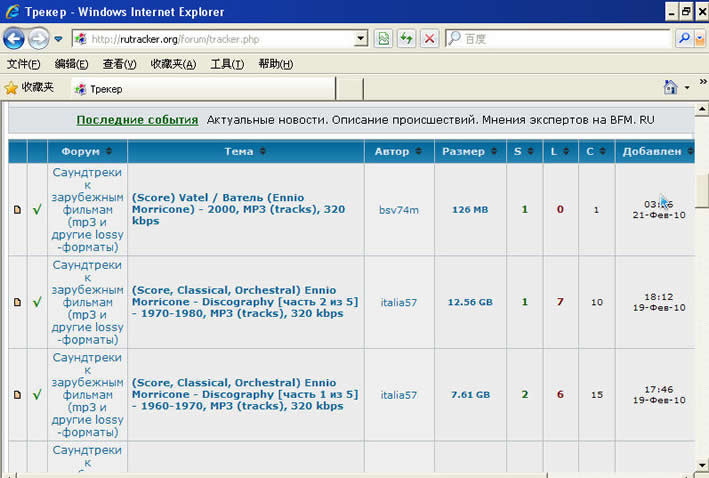Click the Internet Explorer title bar icon
The width and height of the screenshot is (709, 478).
click(12, 11)
